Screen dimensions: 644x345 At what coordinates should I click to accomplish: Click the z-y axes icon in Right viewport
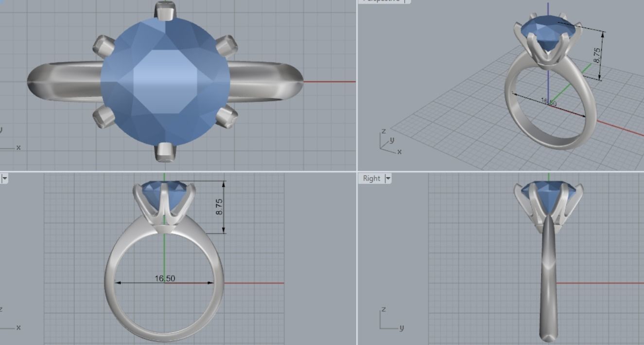pos(391,320)
